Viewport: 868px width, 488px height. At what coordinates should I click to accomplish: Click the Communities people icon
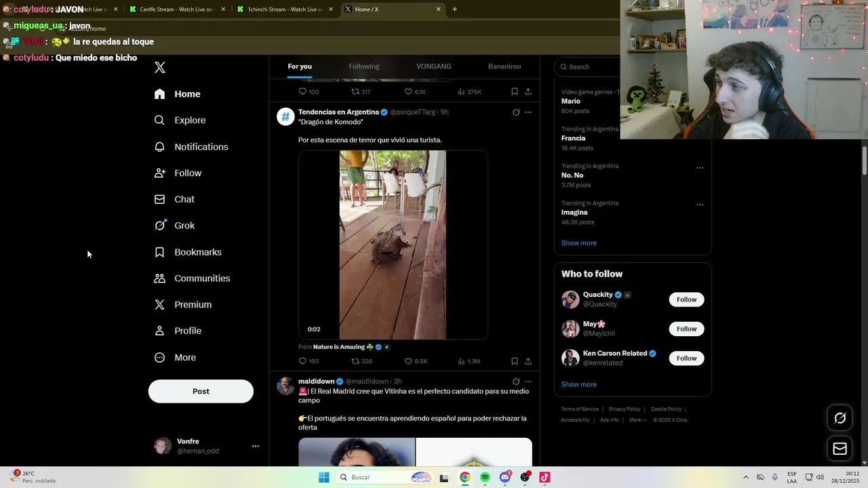point(159,279)
